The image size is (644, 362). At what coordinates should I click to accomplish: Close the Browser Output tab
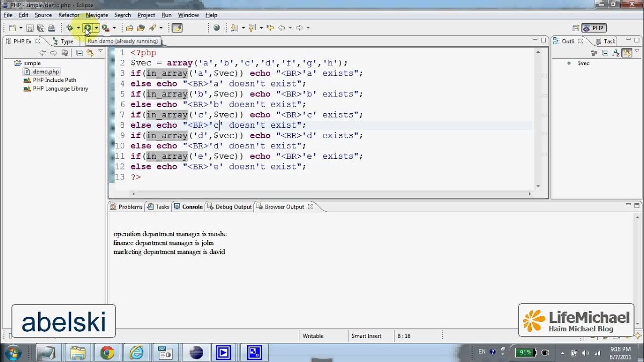click(x=310, y=207)
